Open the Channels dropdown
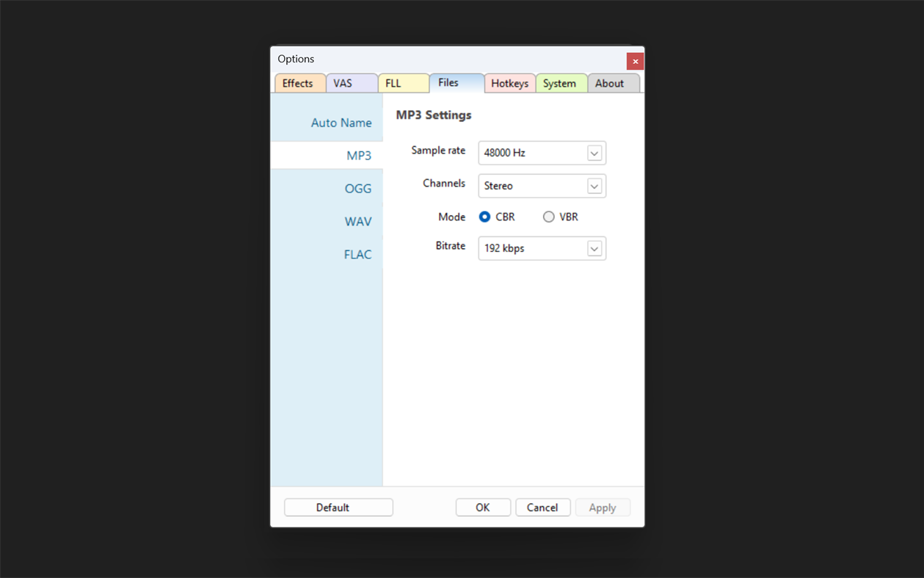Image resolution: width=924 pixels, height=578 pixels. [x=594, y=186]
